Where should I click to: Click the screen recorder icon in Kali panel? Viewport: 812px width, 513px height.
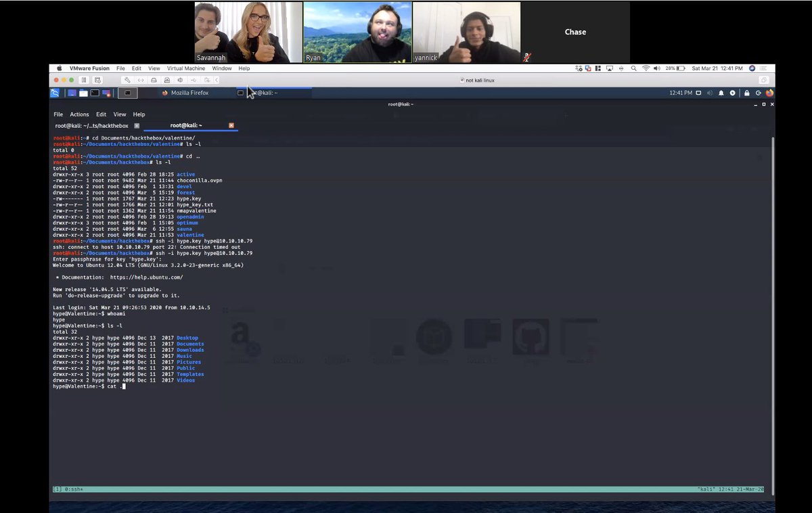tap(106, 93)
